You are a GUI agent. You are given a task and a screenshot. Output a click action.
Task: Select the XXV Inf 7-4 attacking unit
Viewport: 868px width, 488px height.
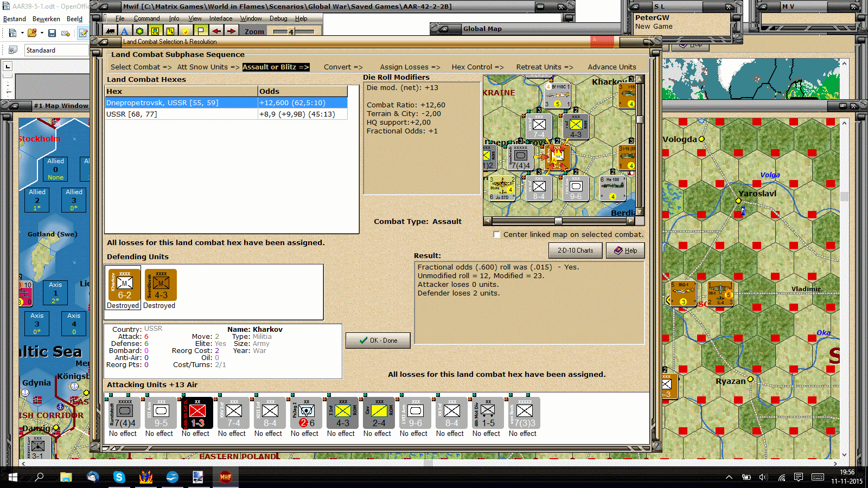tap(233, 413)
